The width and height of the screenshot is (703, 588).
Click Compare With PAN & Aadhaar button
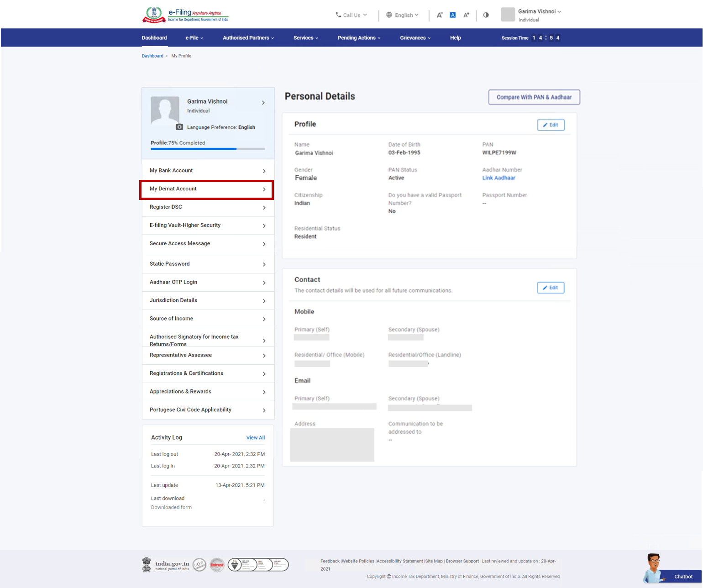point(534,97)
